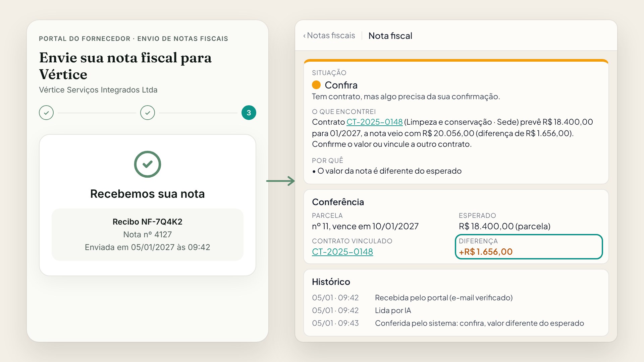The width and height of the screenshot is (644, 362).
Task: Click the Recebemos sua nota heading
Action: tap(148, 194)
